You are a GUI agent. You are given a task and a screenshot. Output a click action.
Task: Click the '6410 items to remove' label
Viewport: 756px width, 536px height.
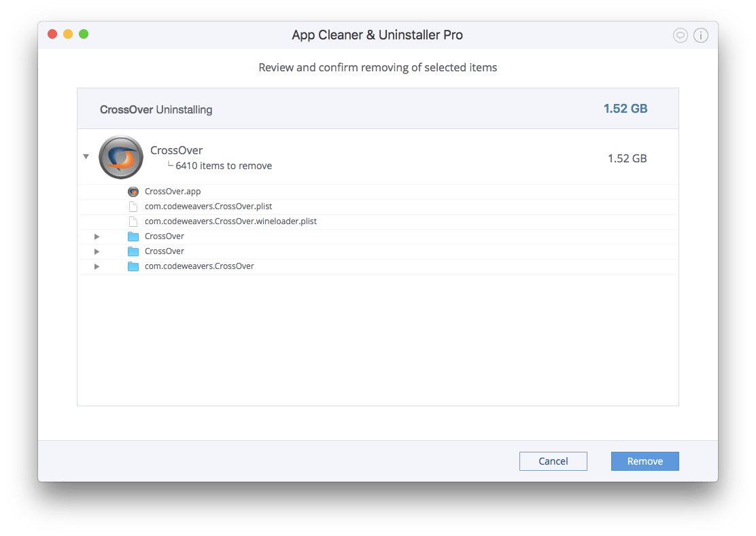(224, 166)
